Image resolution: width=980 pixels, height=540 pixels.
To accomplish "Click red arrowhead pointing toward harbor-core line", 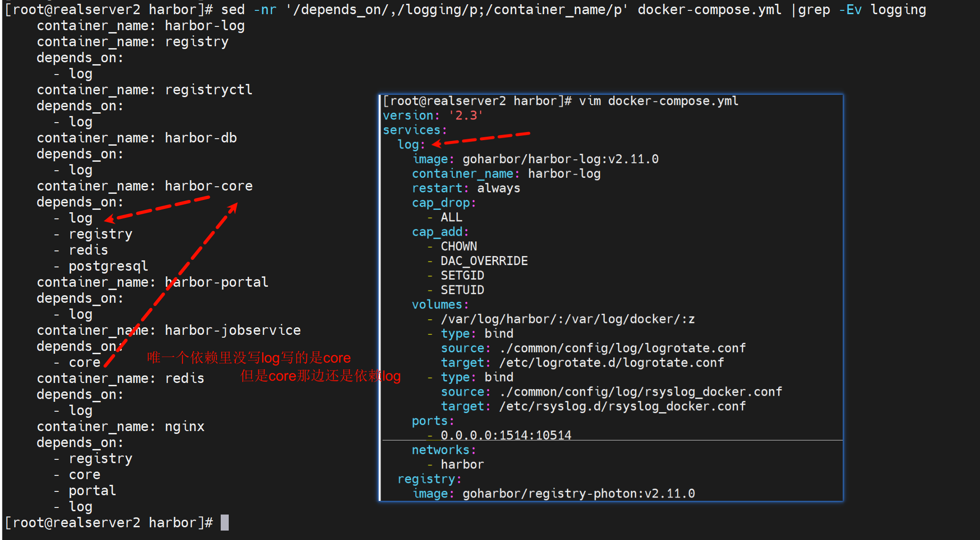I will pyautogui.click(x=233, y=207).
